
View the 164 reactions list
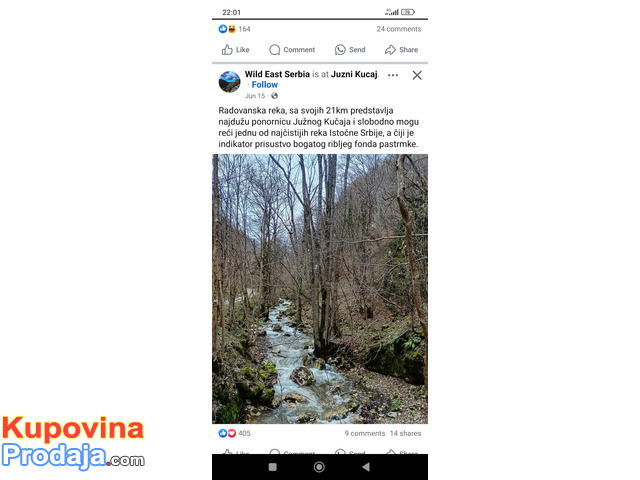click(x=234, y=29)
